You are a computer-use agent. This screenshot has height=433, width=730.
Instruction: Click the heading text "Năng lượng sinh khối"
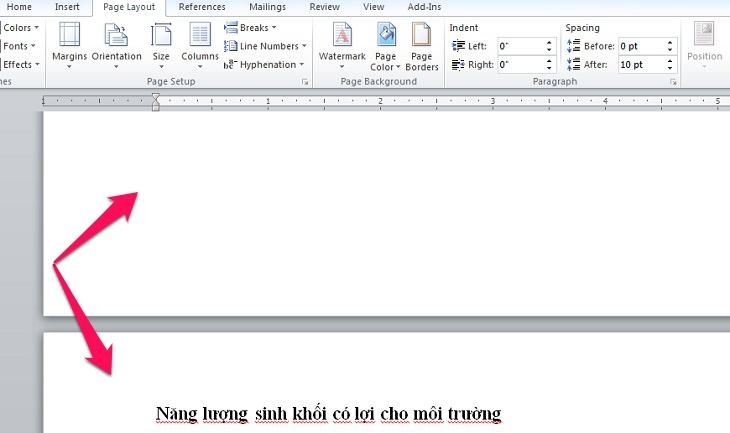tap(241, 413)
